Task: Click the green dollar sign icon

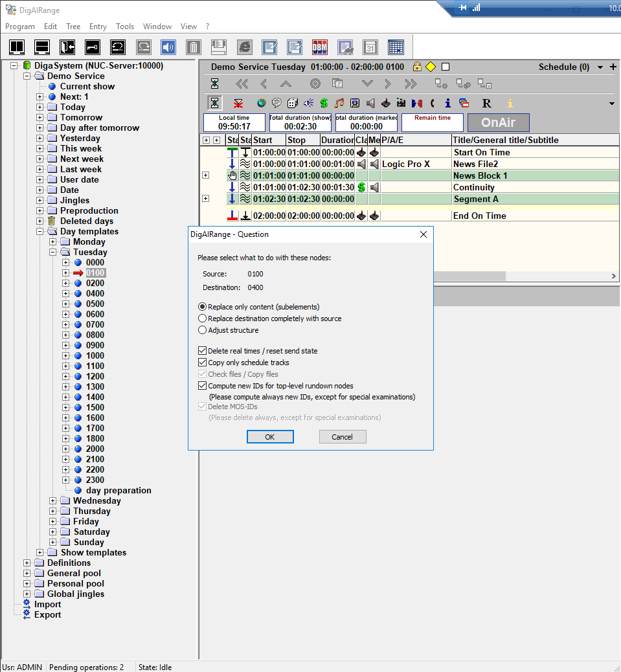Action: tap(323, 103)
